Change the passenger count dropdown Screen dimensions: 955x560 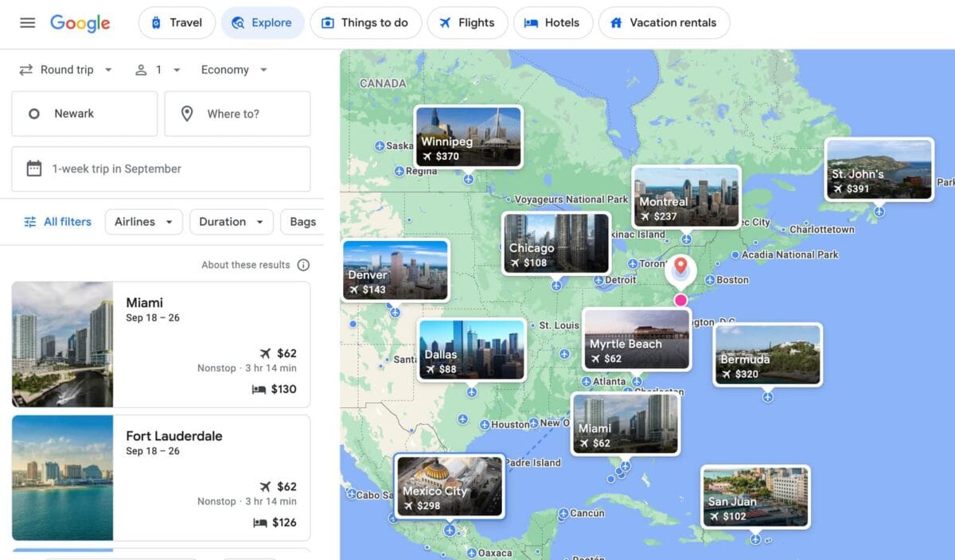(158, 70)
